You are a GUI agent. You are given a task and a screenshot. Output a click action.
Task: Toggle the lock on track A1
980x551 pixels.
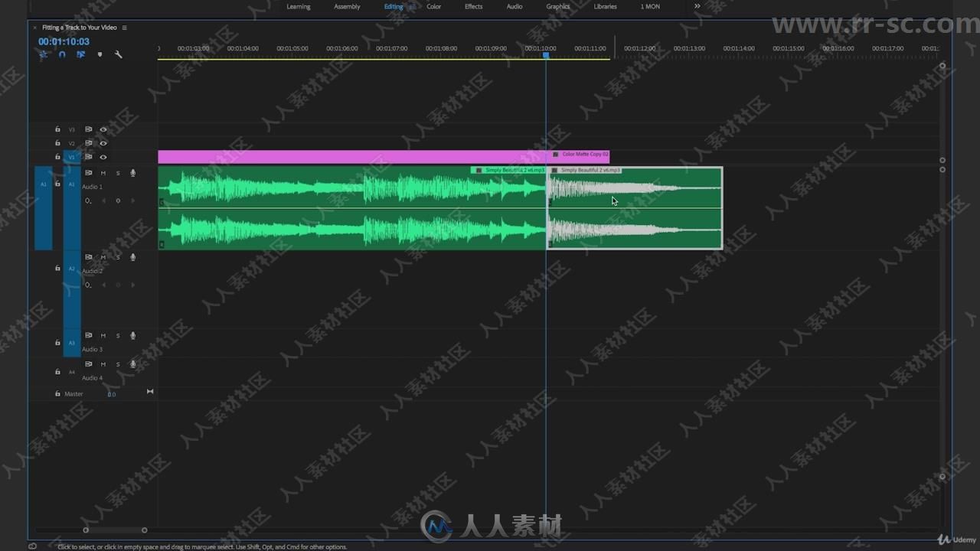(x=57, y=184)
